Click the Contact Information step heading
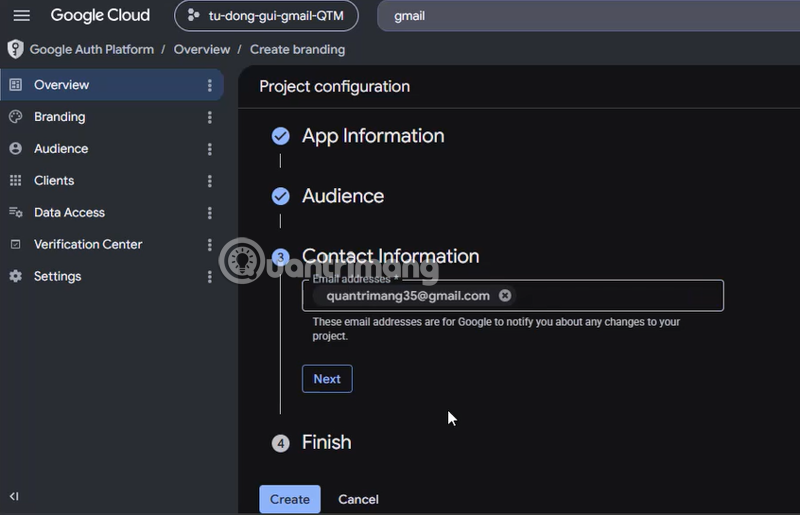The height and width of the screenshot is (515, 800). click(x=390, y=256)
